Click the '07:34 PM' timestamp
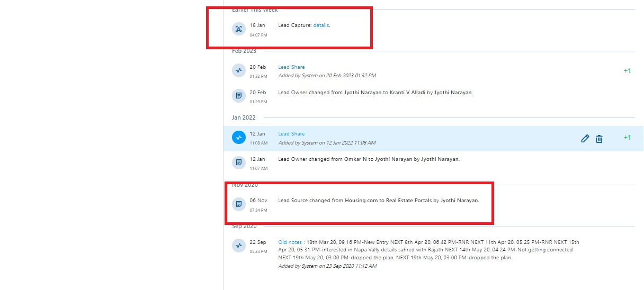Viewport: 644px width, 290px height. (258, 210)
